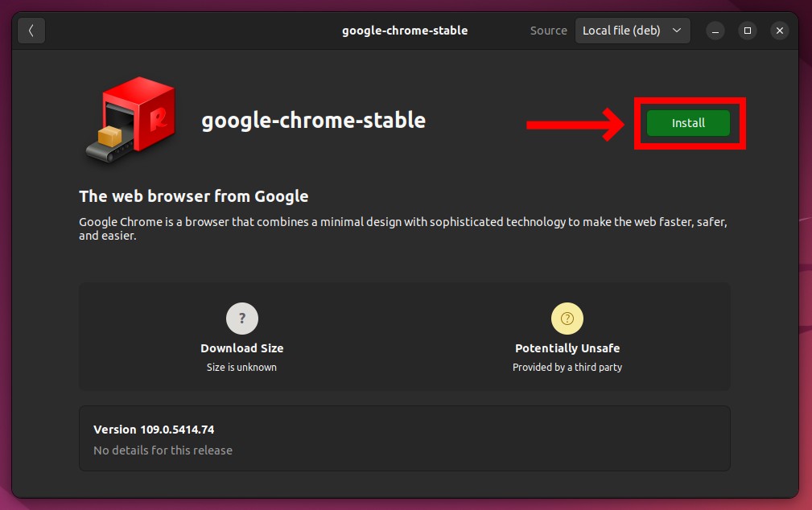This screenshot has height=510, width=812.
Task: Click the 'The web browser from Google' heading
Action: [194, 196]
